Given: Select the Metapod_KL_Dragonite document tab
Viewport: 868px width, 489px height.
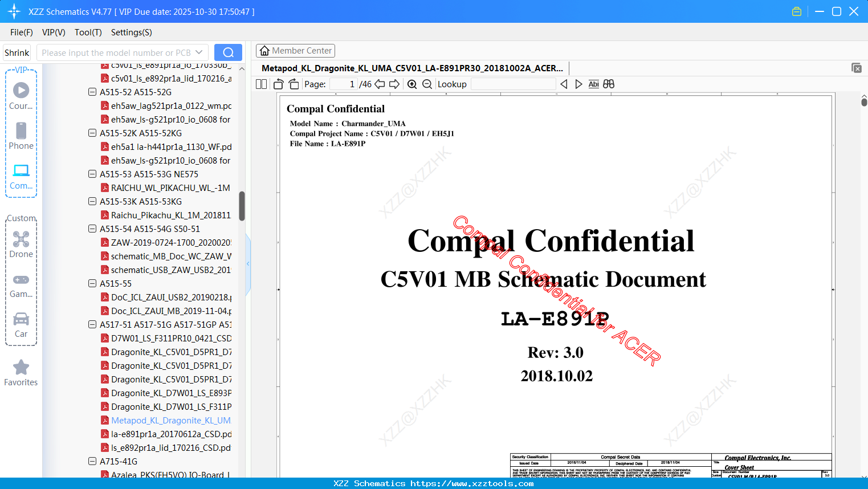Looking at the screenshot, I should tap(412, 68).
